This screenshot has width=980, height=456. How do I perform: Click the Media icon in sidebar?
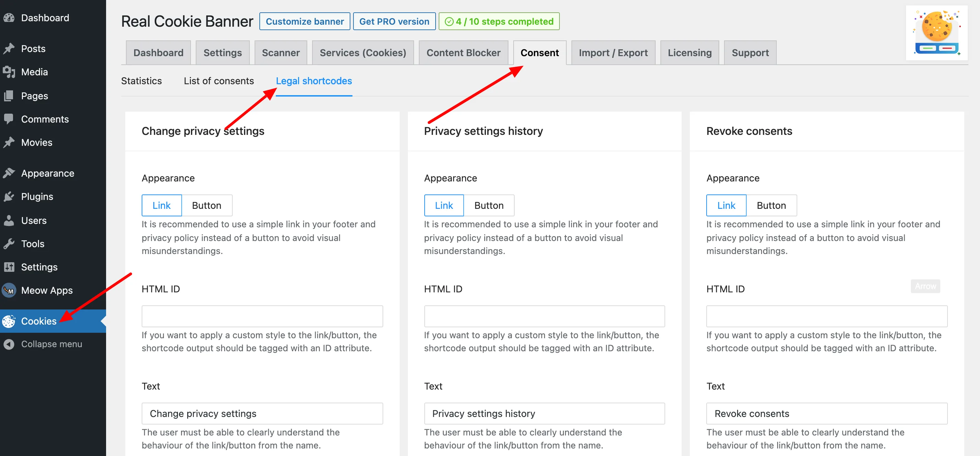(x=9, y=72)
